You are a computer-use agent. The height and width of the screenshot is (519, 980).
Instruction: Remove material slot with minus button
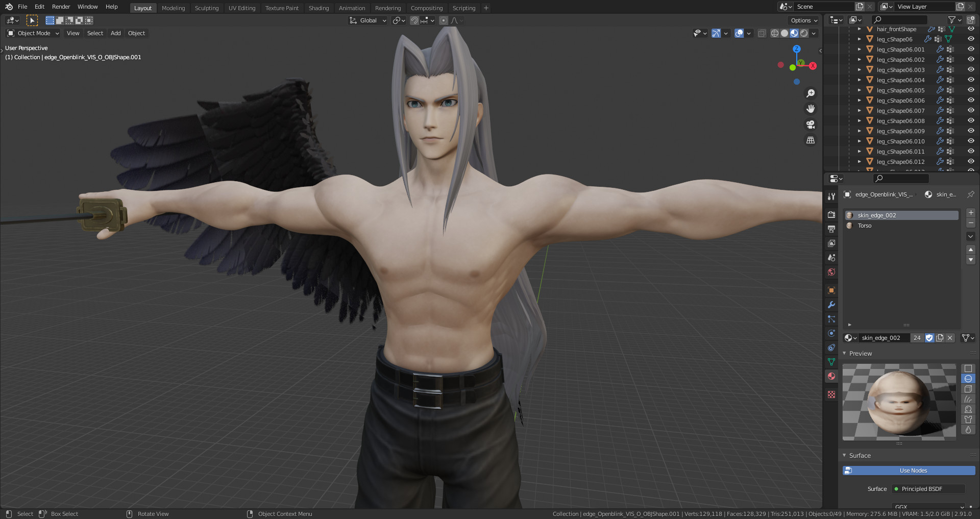click(971, 223)
